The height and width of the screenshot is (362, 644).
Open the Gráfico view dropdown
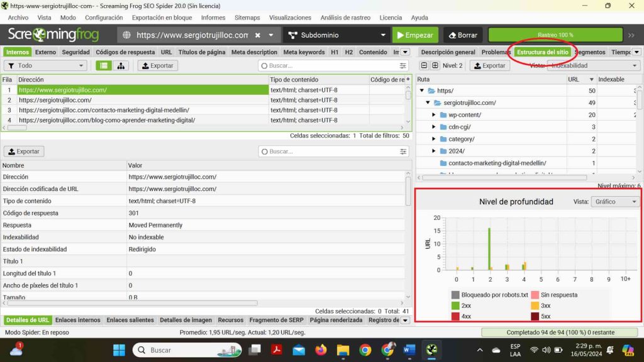pyautogui.click(x=614, y=202)
